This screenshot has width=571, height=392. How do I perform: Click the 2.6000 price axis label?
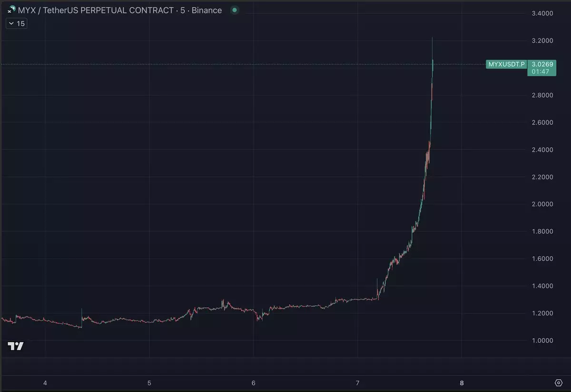click(x=542, y=122)
